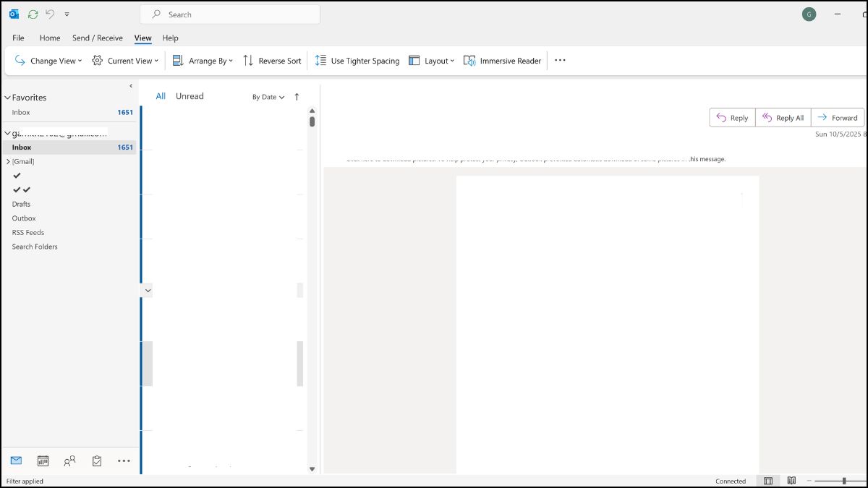Open the Tasks module
Image resolution: width=868 pixels, height=488 pixels.
[97, 461]
